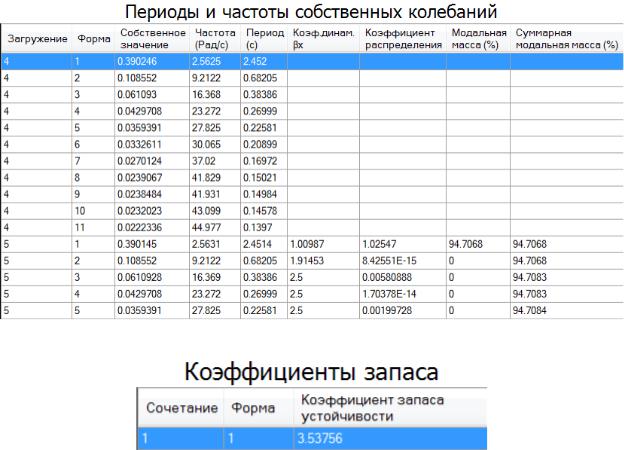
Task: Select frequency cell 37.02
Action: click(x=215, y=161)
